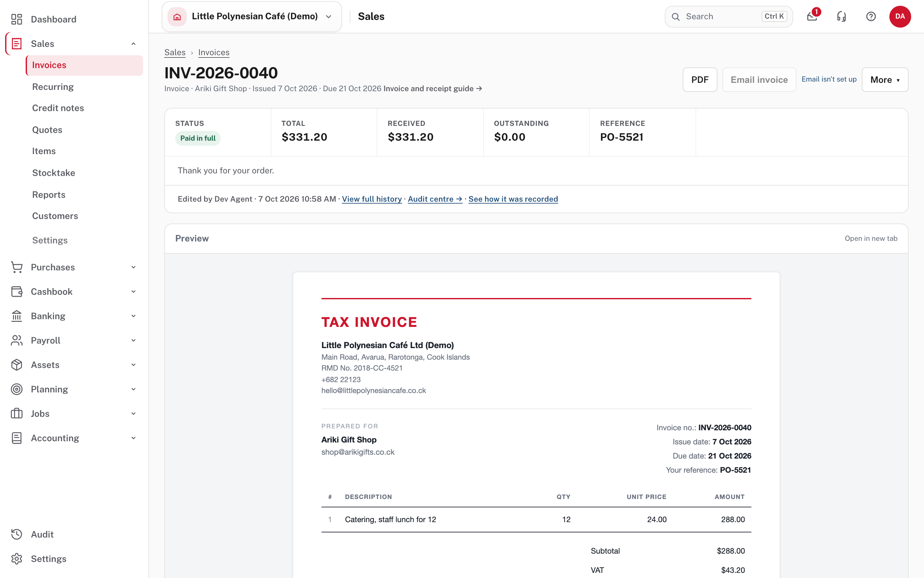
Task: Download the invoice PDF
Action: point(699,80)
